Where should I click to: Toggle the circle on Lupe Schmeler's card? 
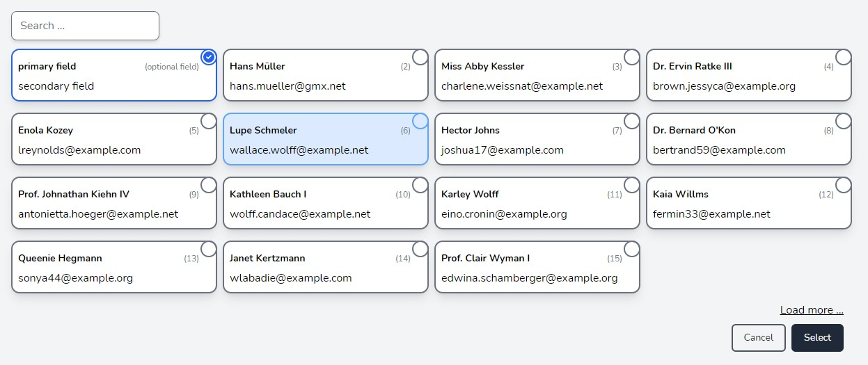pyautogui.click(x=420, y=121)
